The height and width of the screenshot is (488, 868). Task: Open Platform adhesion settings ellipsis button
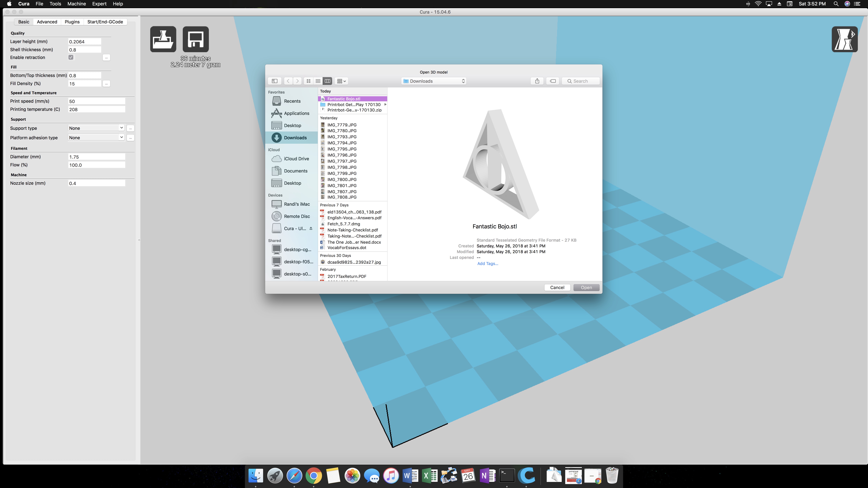tap(130, 138)
